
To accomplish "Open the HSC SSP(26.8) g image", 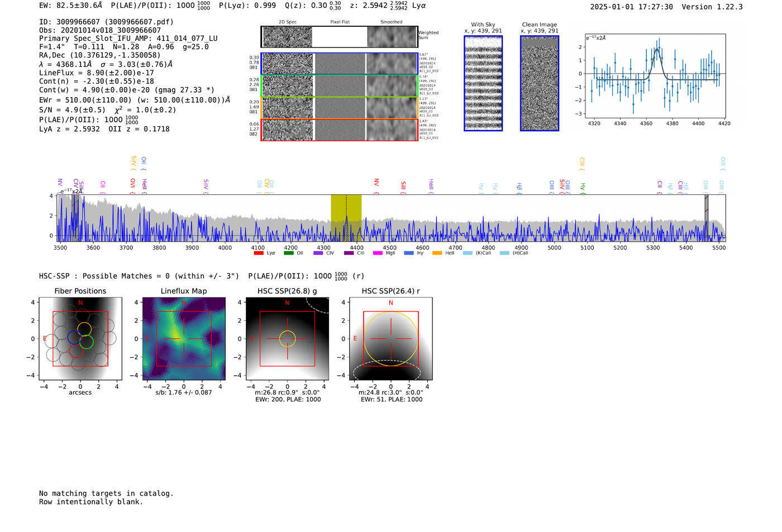I will point(287,339).
